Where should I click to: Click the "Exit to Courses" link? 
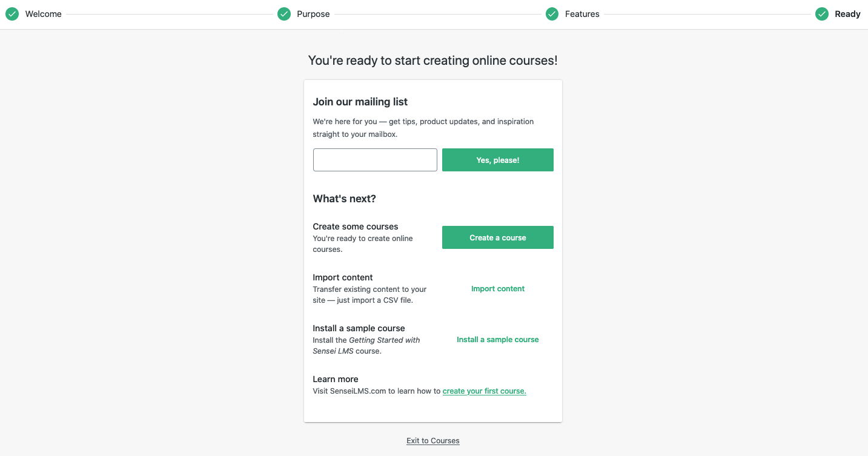tap(433, 441)
